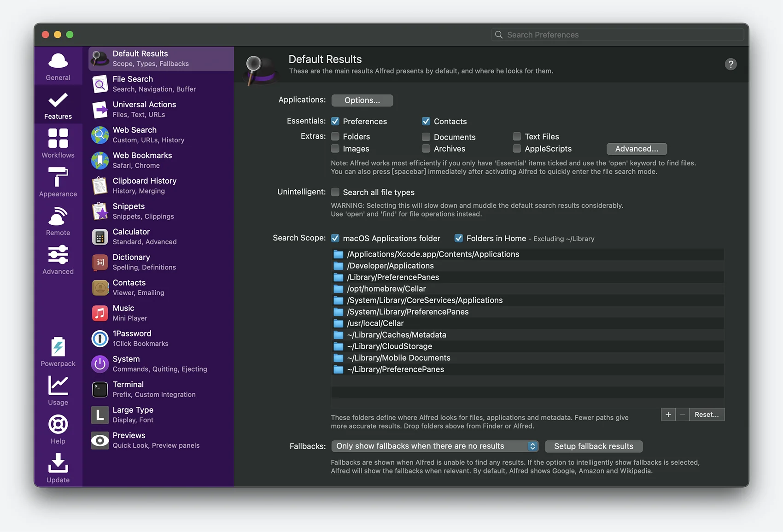Open the Update download icon
This screenshot has height=532, width=783.
pyautogui.click(x=58, y=463)
